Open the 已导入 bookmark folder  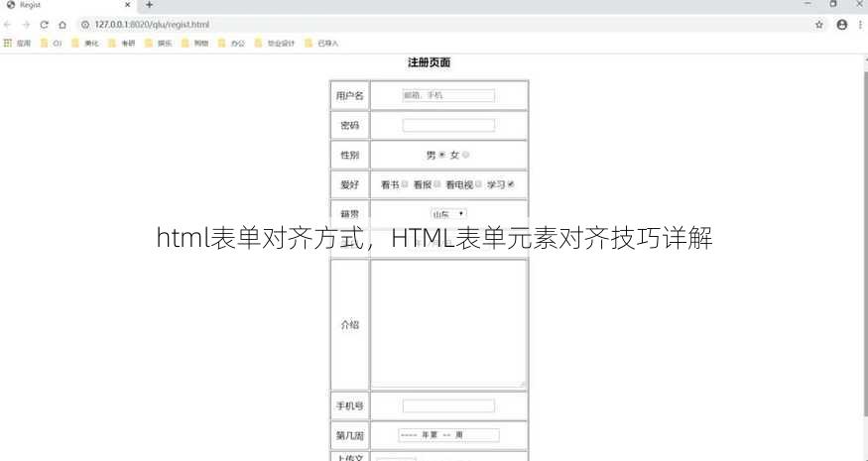321,44
